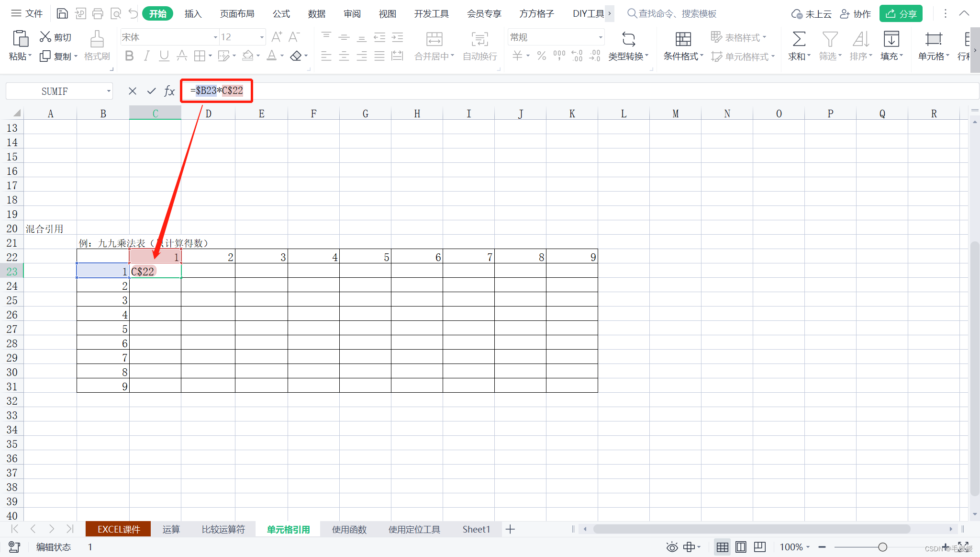Image resolution: width=980 pixels, height=557 pixels.
Task: Expand the Name Box SUMIF dropdown
Action: [109, 91]
